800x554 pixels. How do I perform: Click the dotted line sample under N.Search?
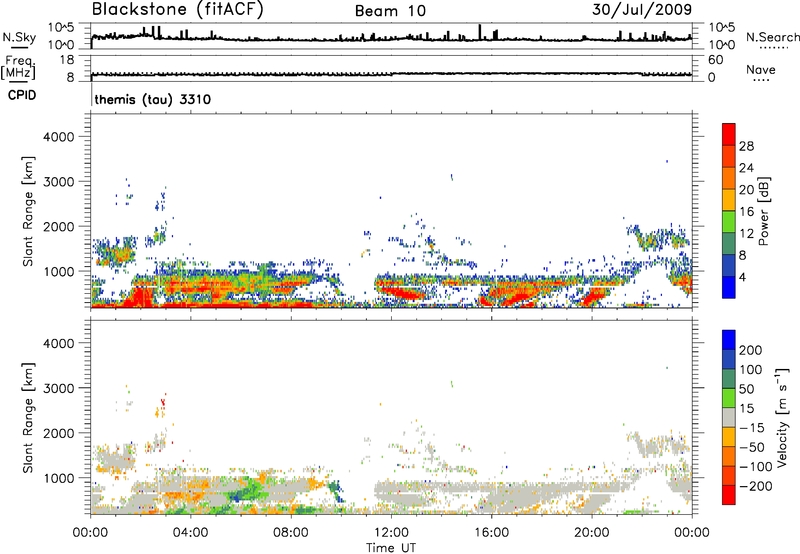774,47
